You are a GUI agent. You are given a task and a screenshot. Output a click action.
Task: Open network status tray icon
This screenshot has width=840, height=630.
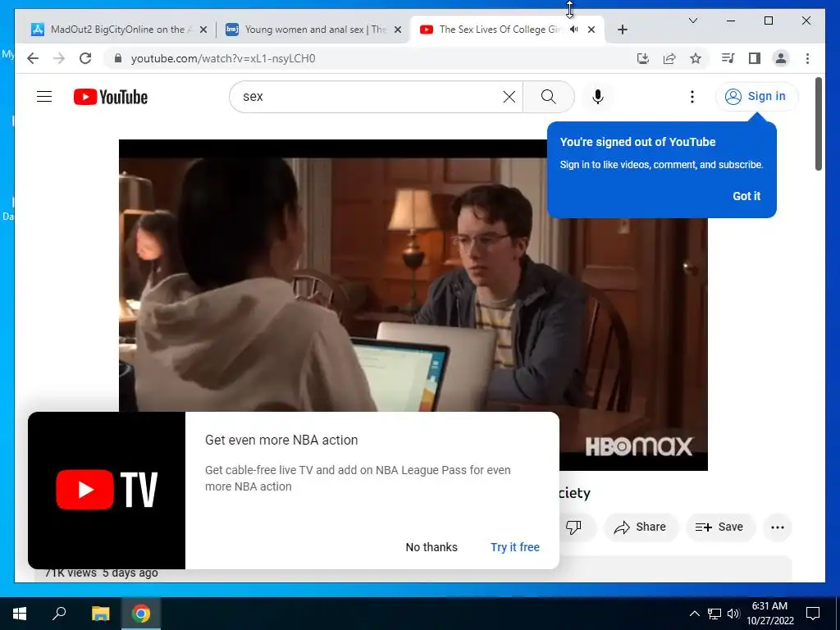pos(714,614)
